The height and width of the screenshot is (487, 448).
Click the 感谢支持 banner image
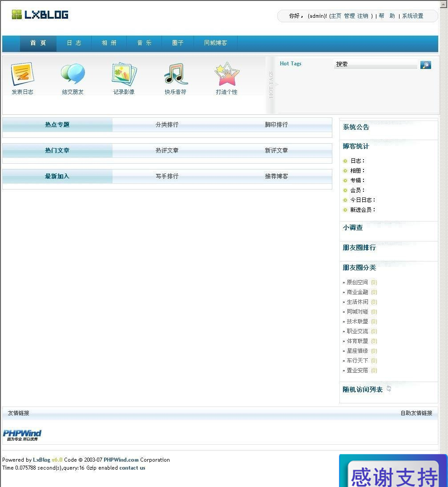click(393, 471)
